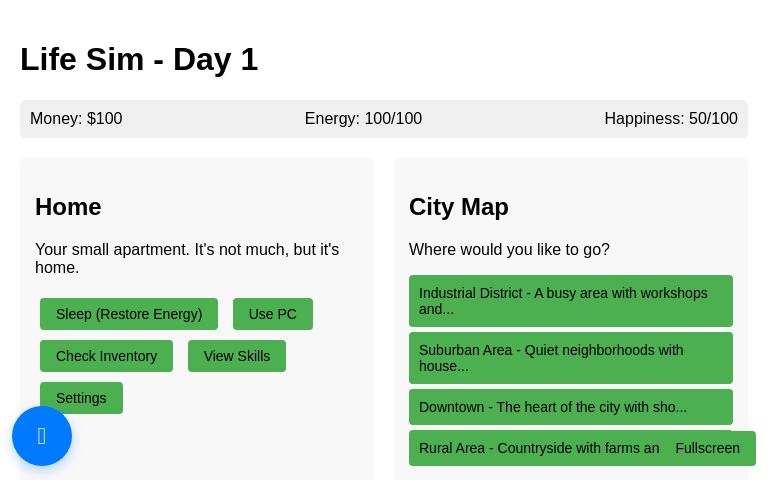The width and height of the screenshot is (768, 480).
Task: Click the empty gray stats bar background
Action: click(213, 119)
